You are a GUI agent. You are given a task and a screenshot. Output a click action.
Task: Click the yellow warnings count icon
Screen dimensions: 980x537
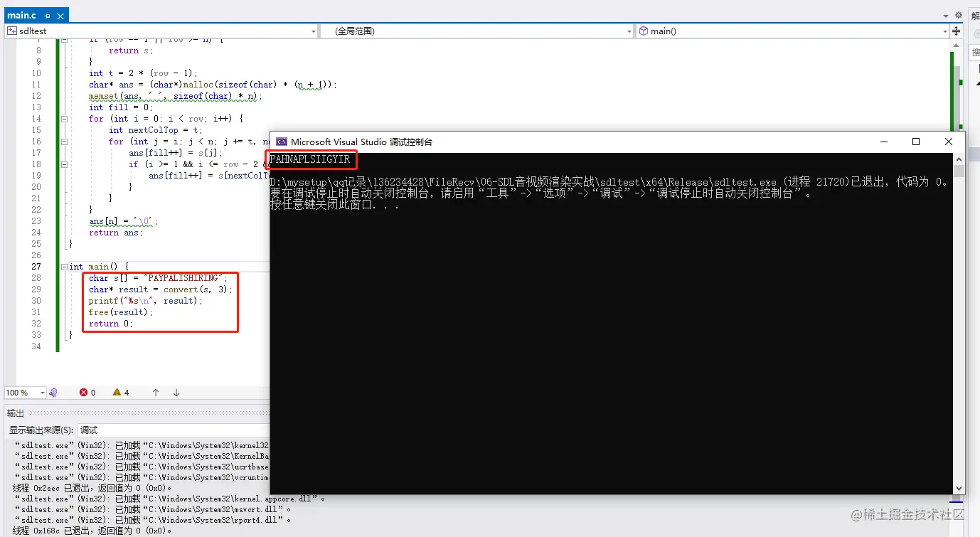117,393
